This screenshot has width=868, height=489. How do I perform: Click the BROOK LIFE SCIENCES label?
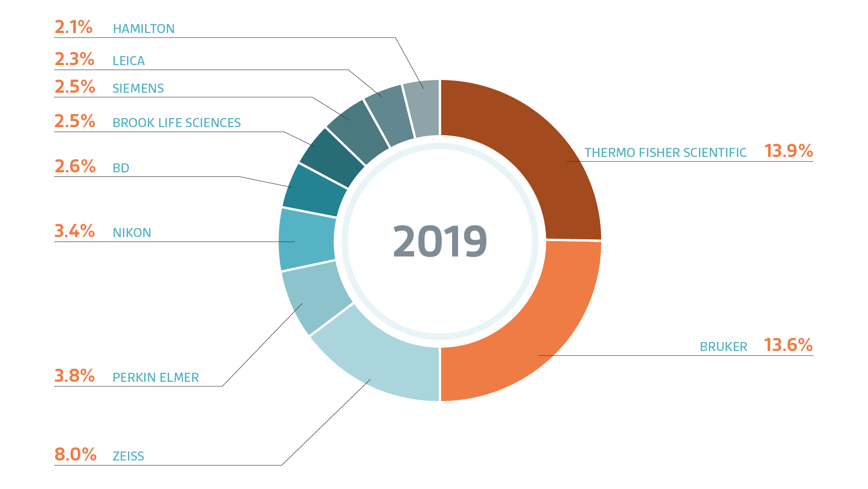click(x=176, y=123)
